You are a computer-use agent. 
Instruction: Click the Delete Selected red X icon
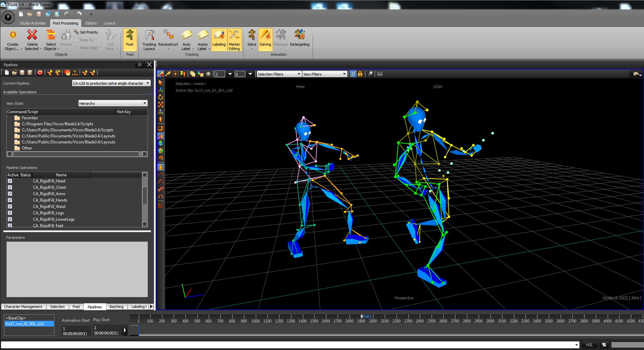click(x=32, y=35)
